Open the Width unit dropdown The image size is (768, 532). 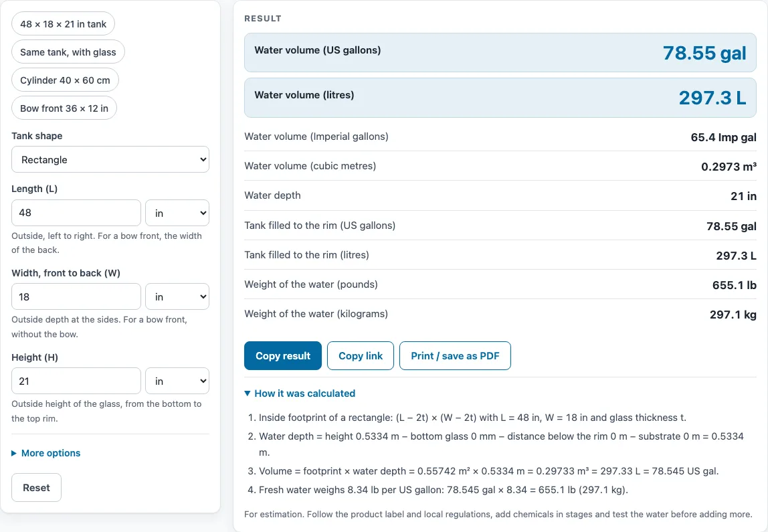[177, 297]
